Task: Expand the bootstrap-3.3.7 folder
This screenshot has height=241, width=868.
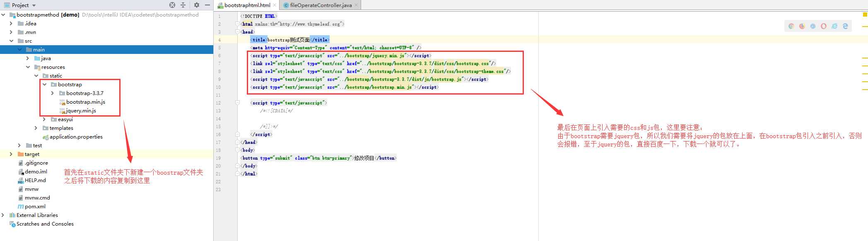Action: (53, 93)
